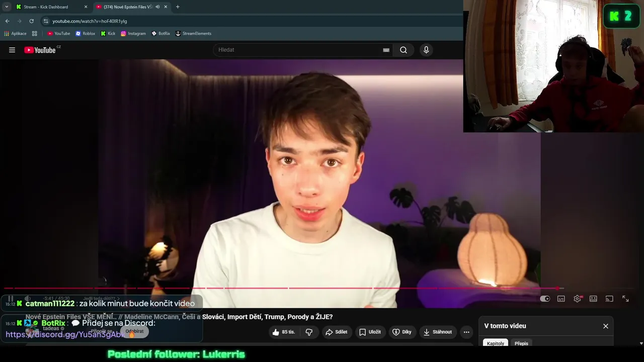644x362 pixels.
Task: Open the StreamElements bookmark
Action: (193, 34)
